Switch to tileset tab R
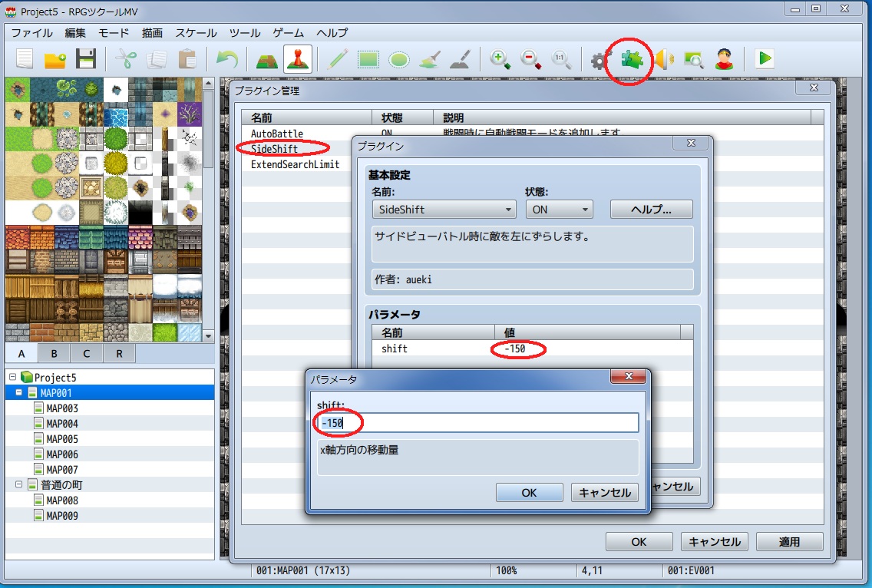 [x=119, y=353]
